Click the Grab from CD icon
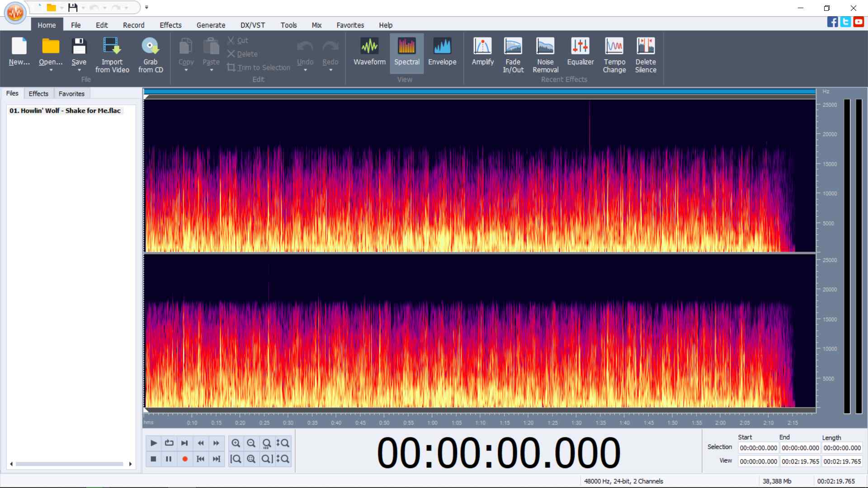The height and width of the screenshot is (488, 868). coord(150,46)
